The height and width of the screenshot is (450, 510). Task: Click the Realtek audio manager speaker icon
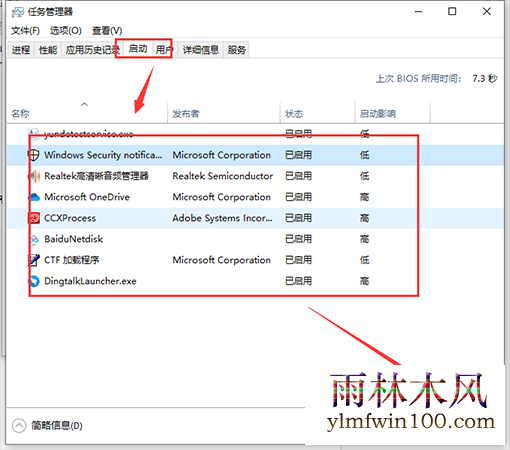34,176
